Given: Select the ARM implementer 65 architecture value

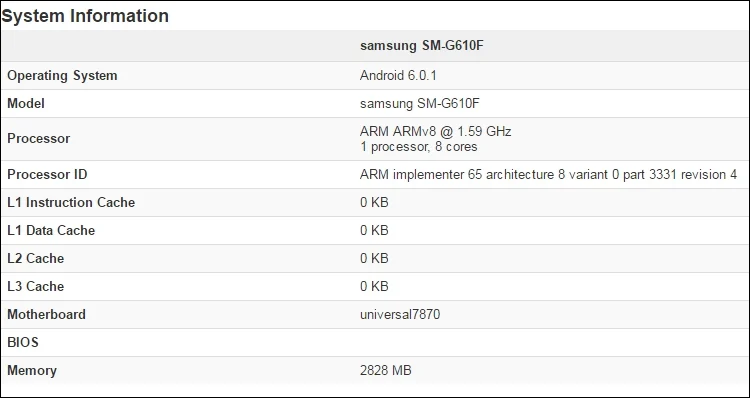Looking at the screenshot, I should 548,174.
